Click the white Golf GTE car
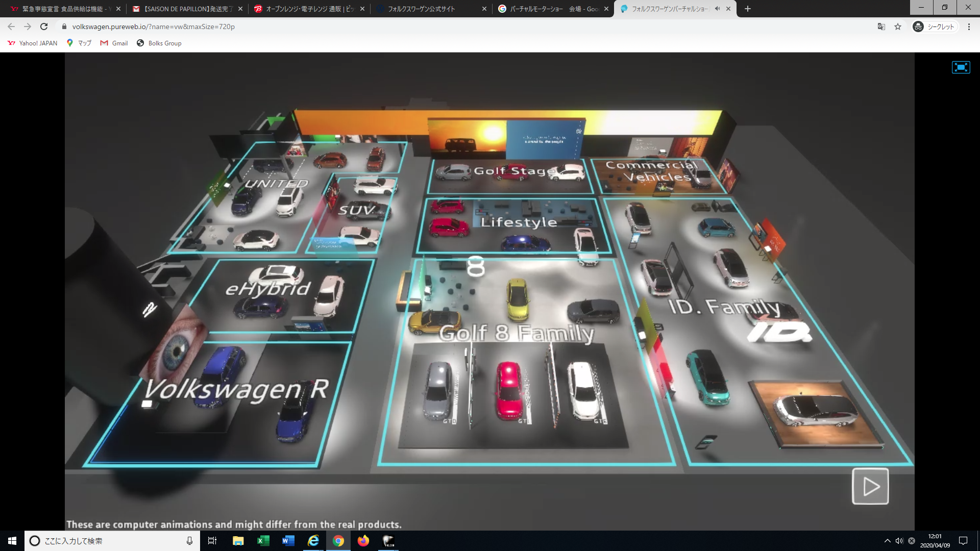Viewport: 980px width, 551px height. tap(583, 390)
